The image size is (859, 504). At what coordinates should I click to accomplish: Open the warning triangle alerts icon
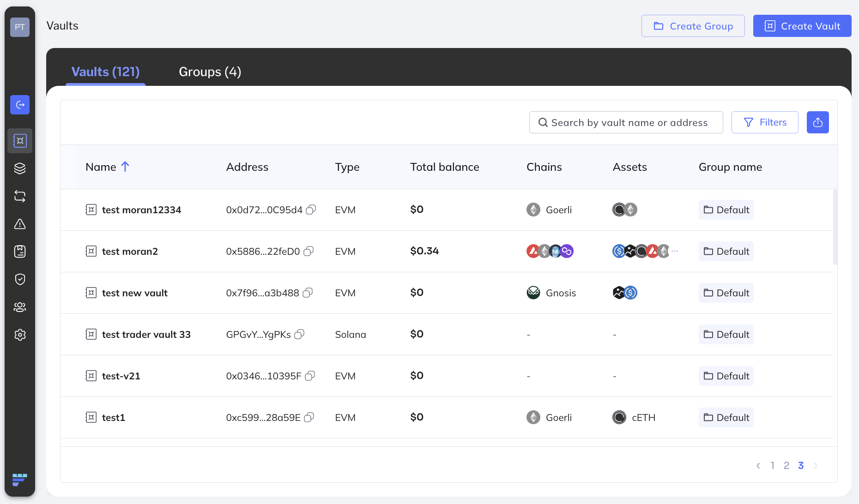tap(20, 224)
